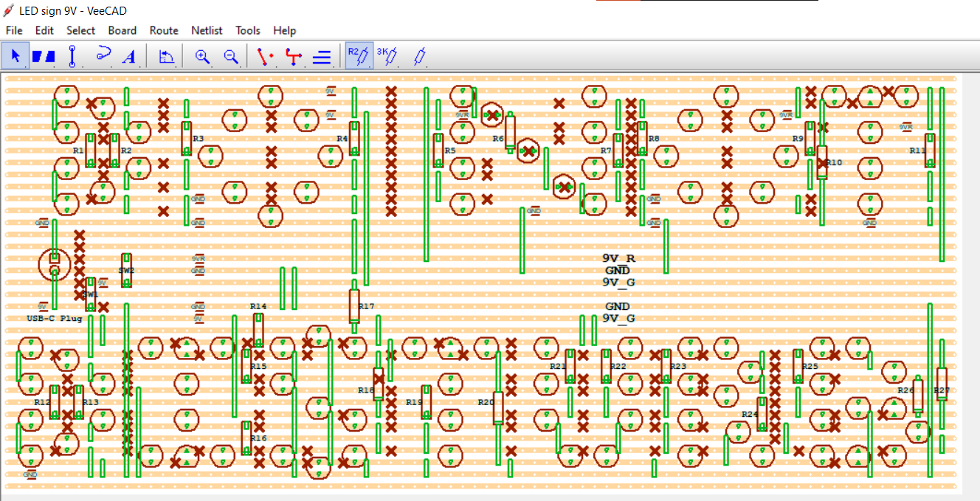Viewport: 980px width, 501px height.
Task: Click the red connection errors icon
Action: click(x=265, y=56)
